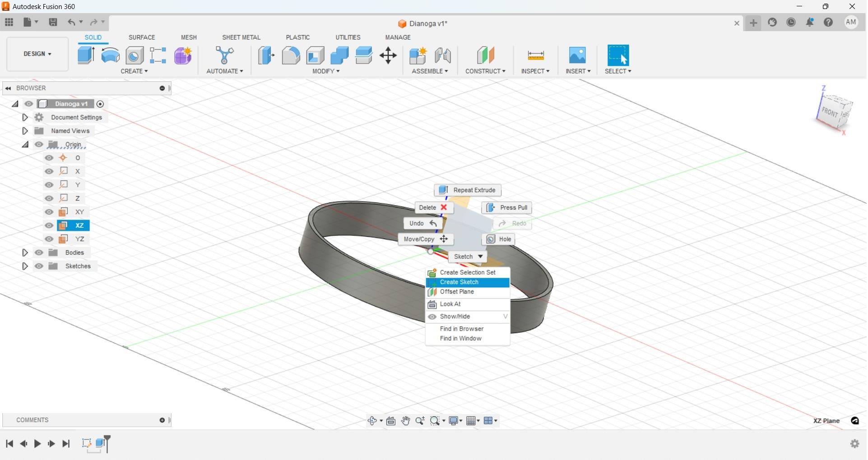The image size is (868, 460).
Task: Hide the origin point O
Action: tap(49, 158)
